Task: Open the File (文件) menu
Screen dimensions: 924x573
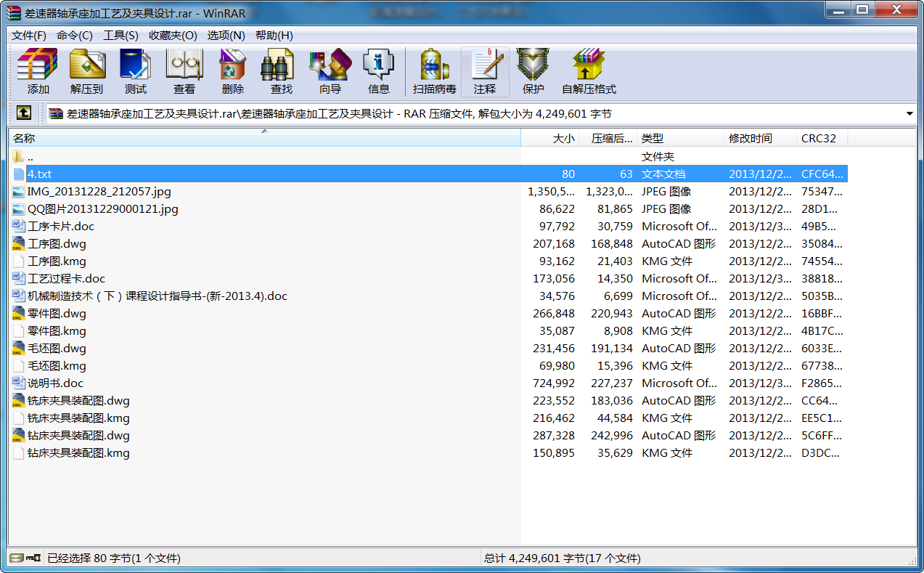Action: click(29, 35)
